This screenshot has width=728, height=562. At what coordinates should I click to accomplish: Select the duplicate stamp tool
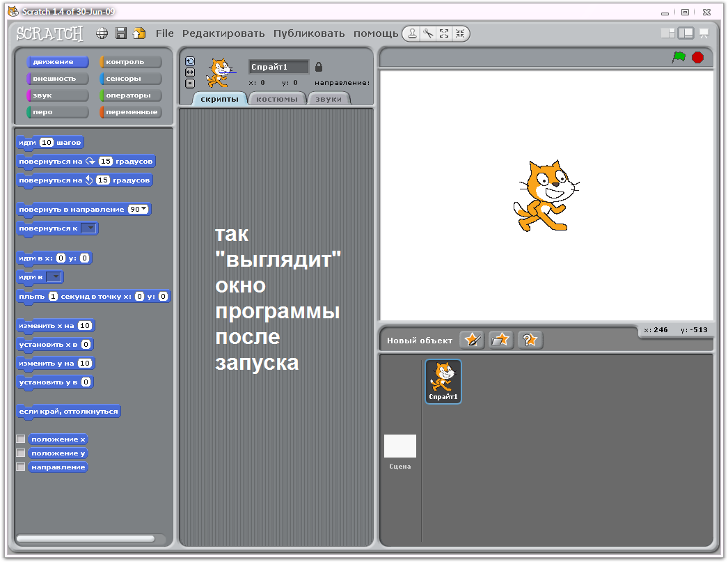tap(412, 33)
